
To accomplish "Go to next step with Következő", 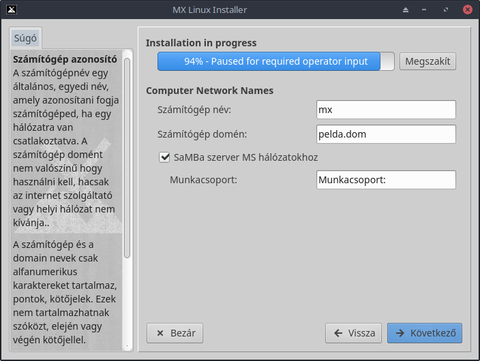I will pos(425,333).
